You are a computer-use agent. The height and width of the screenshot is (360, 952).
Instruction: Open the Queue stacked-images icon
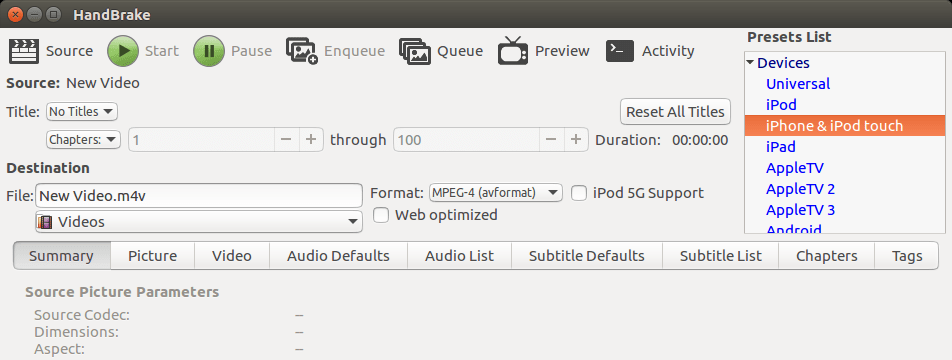(x=415, y=51)
